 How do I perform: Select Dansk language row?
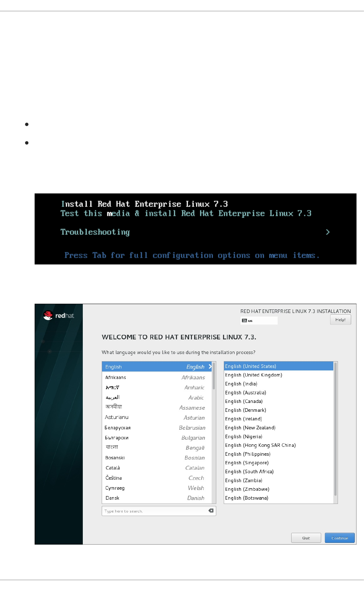pyautogui.click(x=157, y=498)
